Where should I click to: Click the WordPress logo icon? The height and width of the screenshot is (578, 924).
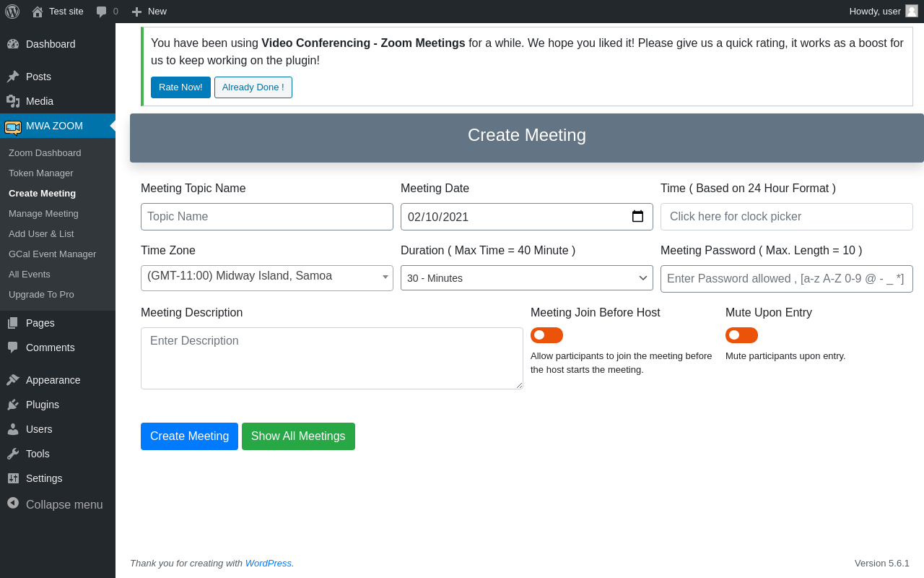point(12,11)
